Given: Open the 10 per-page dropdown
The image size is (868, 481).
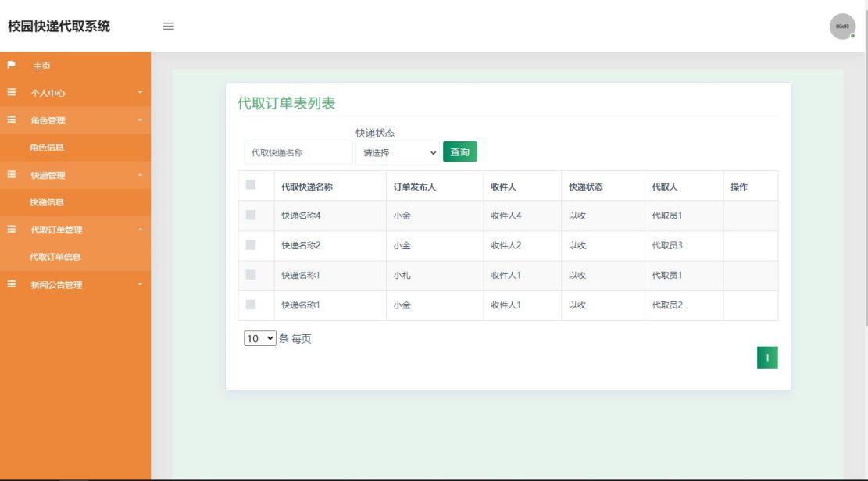Looking at the screenshot, I should click(259, 338).
